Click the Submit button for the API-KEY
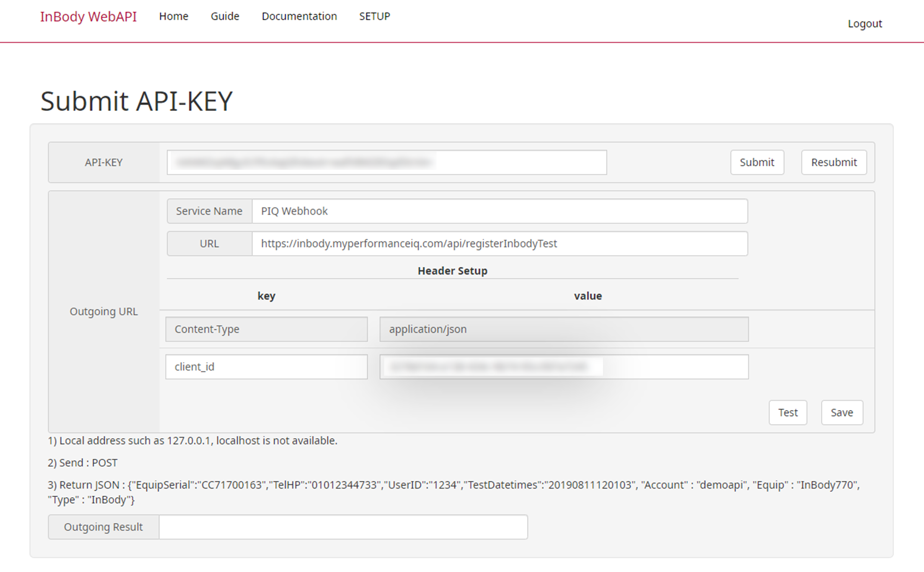 (x=757, y=162)
